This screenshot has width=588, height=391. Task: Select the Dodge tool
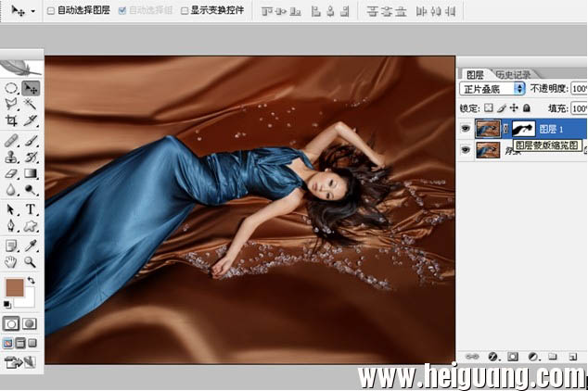(31, 190)
